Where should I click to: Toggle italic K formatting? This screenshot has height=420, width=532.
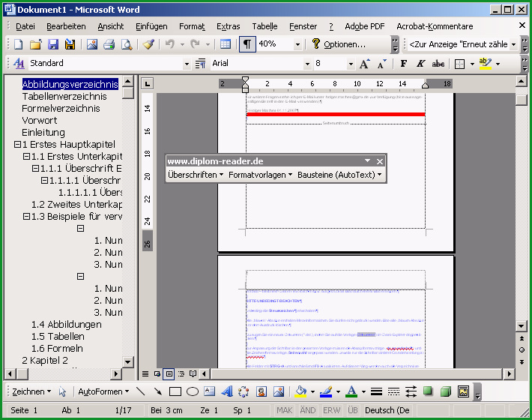pos(420,64)
